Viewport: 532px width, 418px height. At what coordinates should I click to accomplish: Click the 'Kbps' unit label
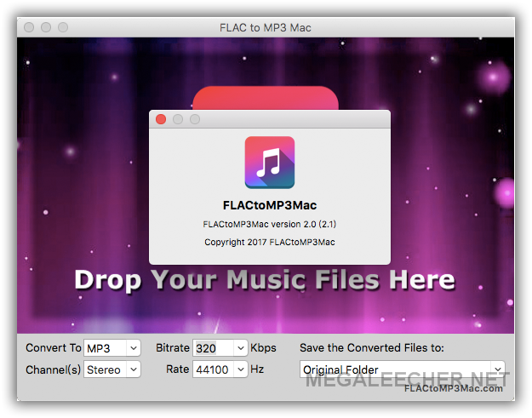263,348
